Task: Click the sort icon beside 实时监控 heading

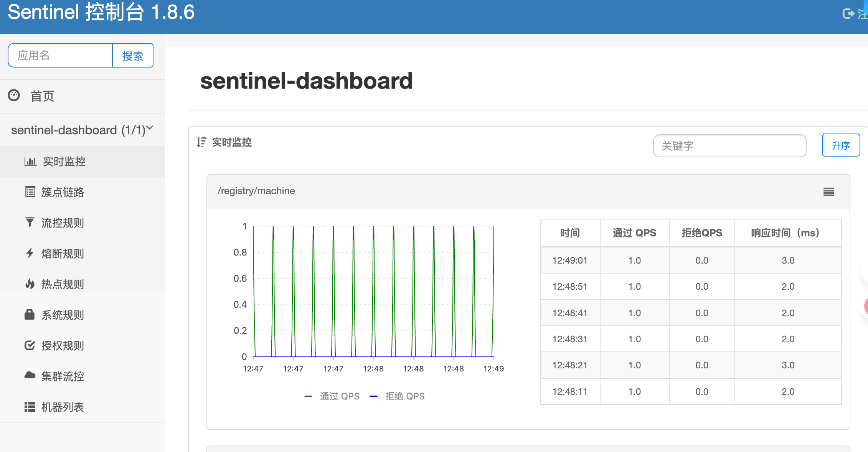Action: (201, 142)
